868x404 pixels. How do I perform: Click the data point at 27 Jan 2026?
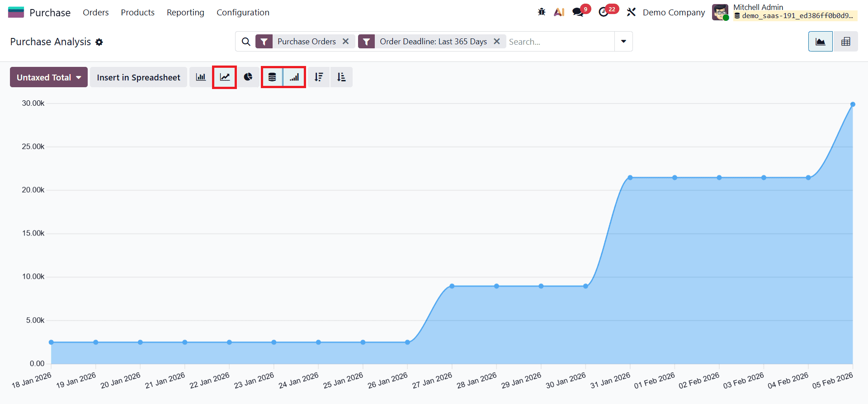point(452,286)
